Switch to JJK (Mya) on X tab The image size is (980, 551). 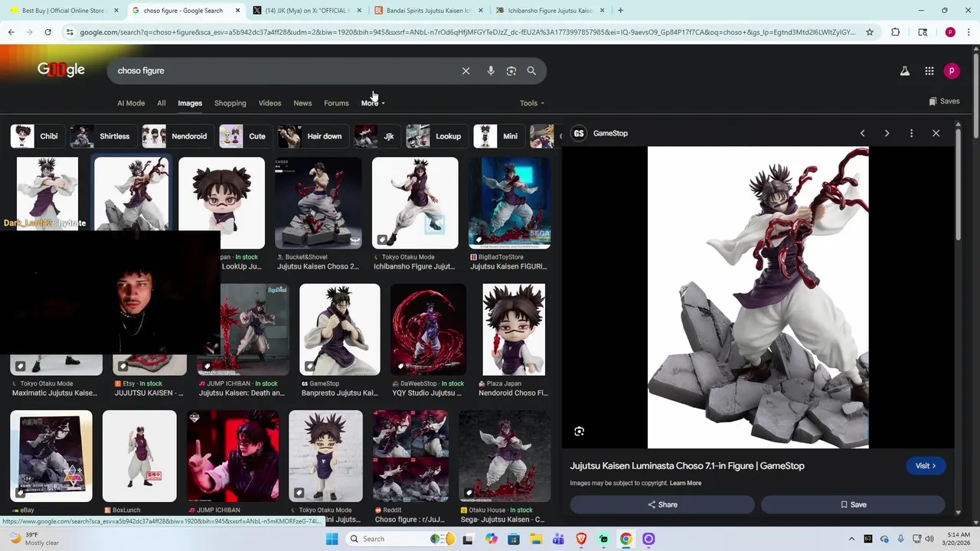click(306, 11)
